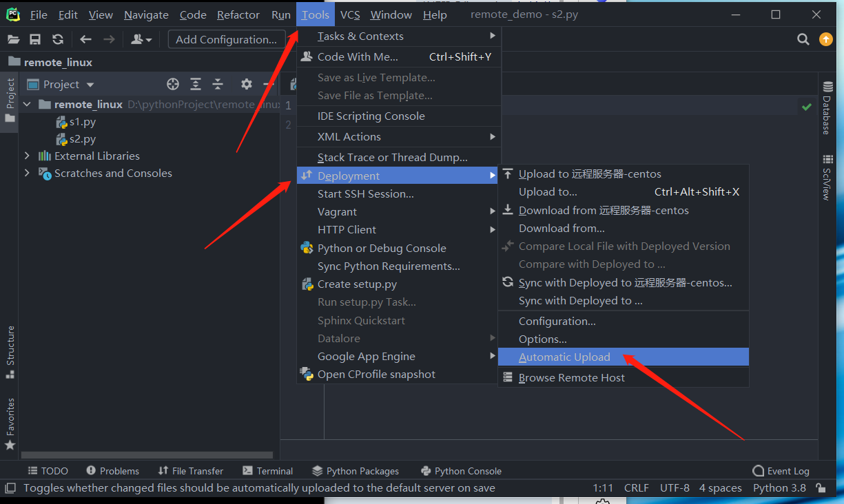
Task: Select IDE Scripting Console
Action: point(398,116)
